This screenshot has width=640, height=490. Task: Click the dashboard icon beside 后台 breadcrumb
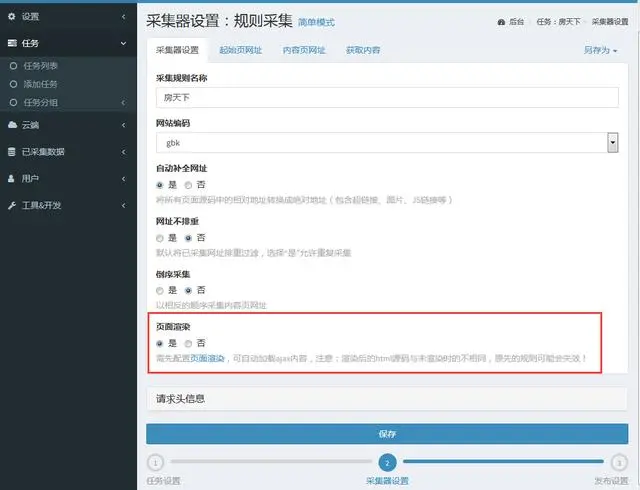coord(501,22)
